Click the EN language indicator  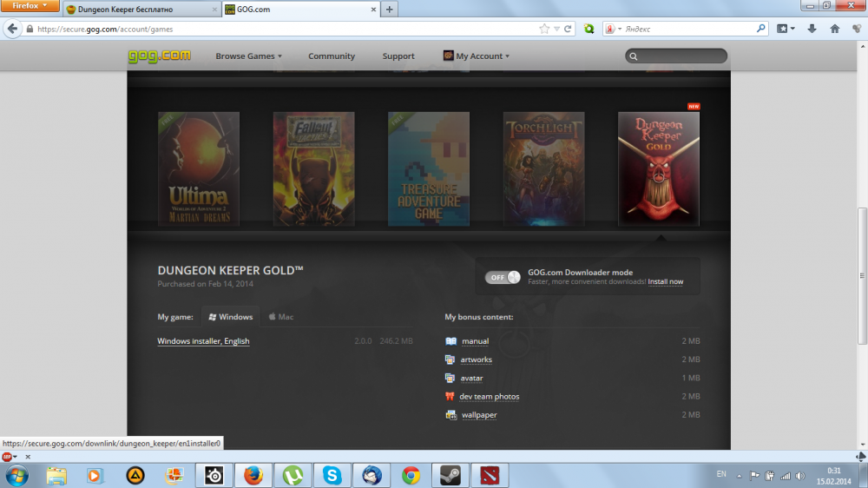pos(721,474)
